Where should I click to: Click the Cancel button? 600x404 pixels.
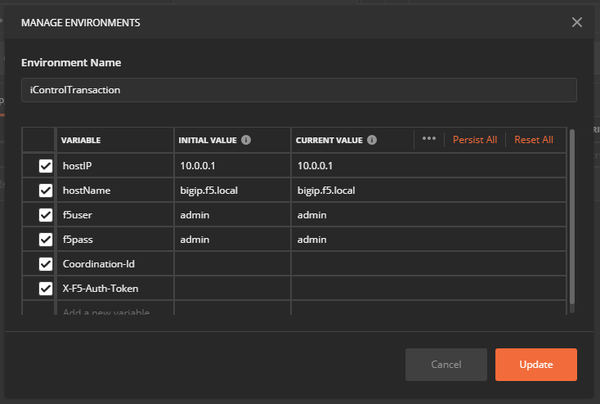(446, 364)
